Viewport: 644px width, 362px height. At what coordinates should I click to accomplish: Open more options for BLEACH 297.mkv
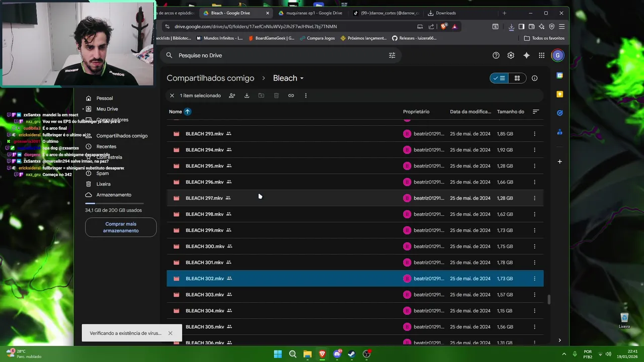[534, 198]
